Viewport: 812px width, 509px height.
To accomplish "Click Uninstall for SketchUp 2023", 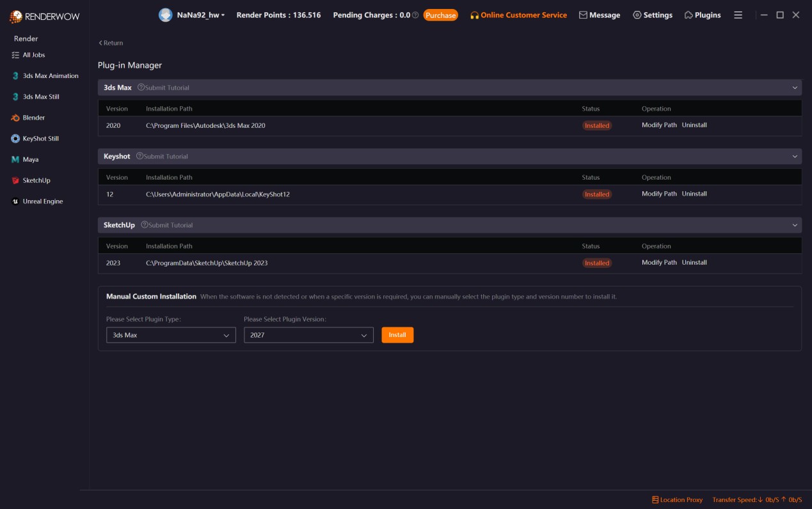I will [x=694, y=263].
